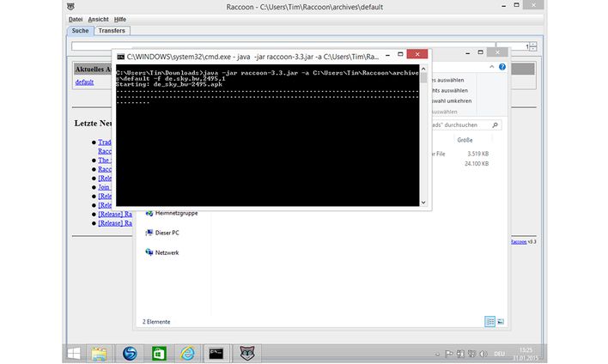The width and height of the screenshot is (608, 364).
Task: Launch the blue swirl browser taskbar icon
Action: [x=130, y=354]
